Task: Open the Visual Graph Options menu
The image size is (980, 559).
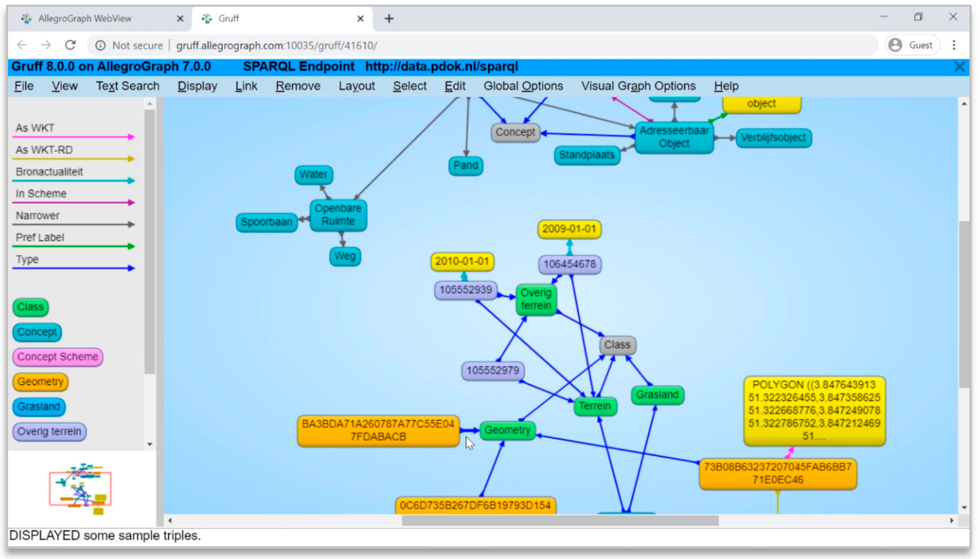Action: 638,86
